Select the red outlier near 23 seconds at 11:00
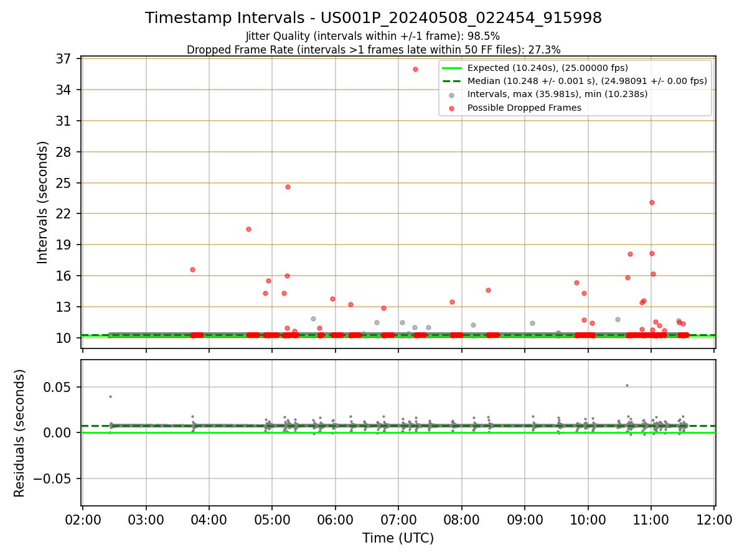 652,202
